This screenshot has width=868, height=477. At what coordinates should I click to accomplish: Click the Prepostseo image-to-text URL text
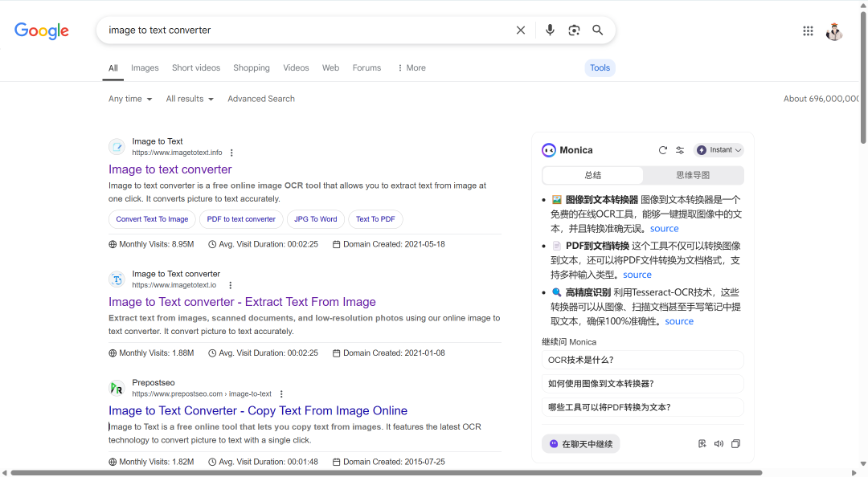tap(202, 394)
